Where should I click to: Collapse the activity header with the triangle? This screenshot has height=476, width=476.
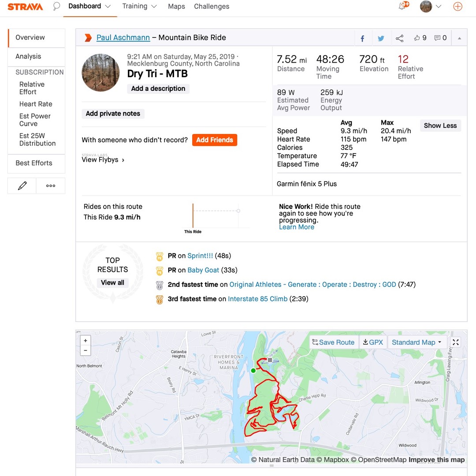point(459,38)
